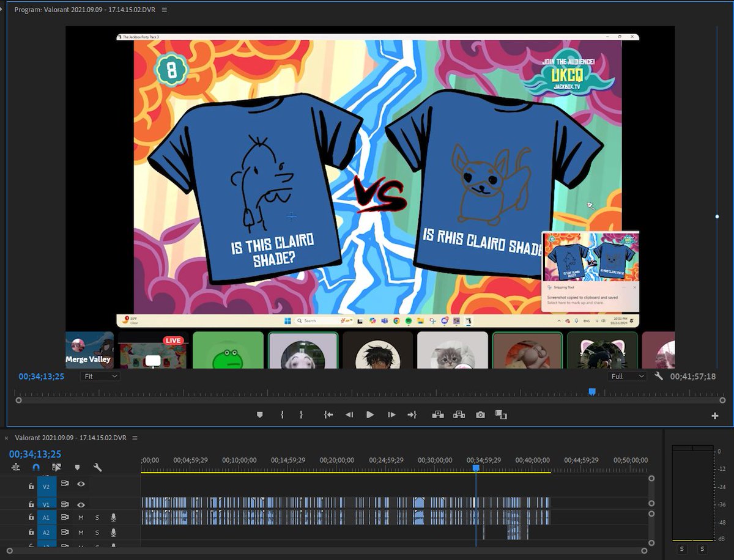Hide track V2 output eye
The width and height of the screenshot is (734, 560).
pos(81,484)
